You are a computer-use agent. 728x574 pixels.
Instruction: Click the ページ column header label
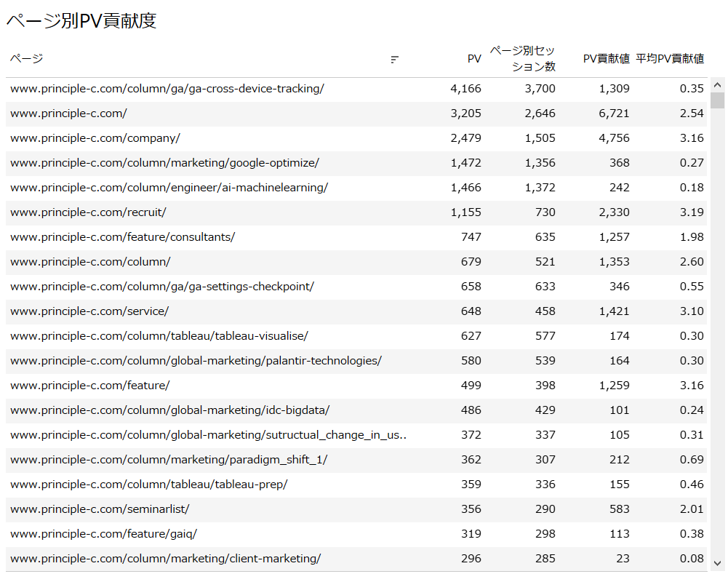pyautogui.click(x=27, y=59)
